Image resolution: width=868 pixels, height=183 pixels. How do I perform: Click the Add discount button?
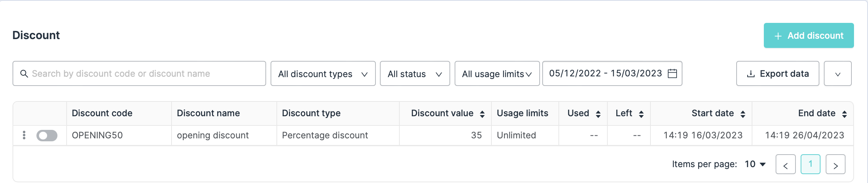[808, 36]
